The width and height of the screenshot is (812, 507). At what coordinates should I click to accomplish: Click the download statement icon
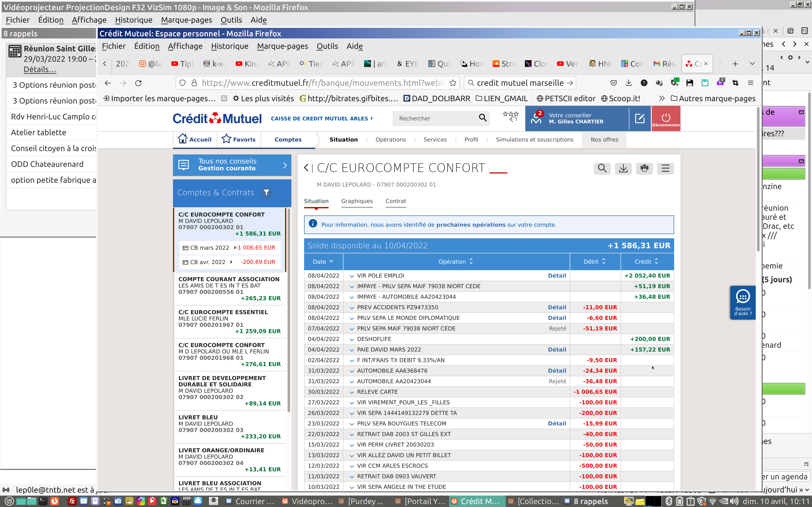click(x=623, y=168)
